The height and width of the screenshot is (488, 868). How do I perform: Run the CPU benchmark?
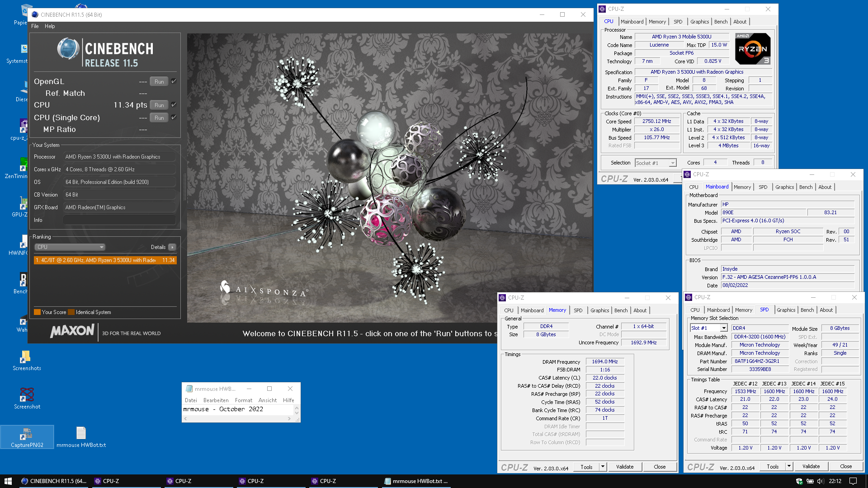pyautogui.click(x=159, y=105)
